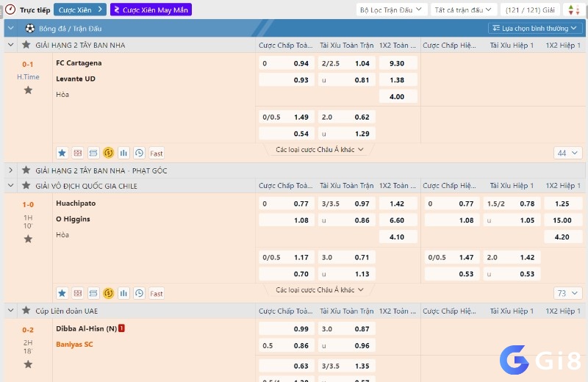
Task: Select O Higgins full-time 1X2 odds 6.60
Action: click(398, 220)
